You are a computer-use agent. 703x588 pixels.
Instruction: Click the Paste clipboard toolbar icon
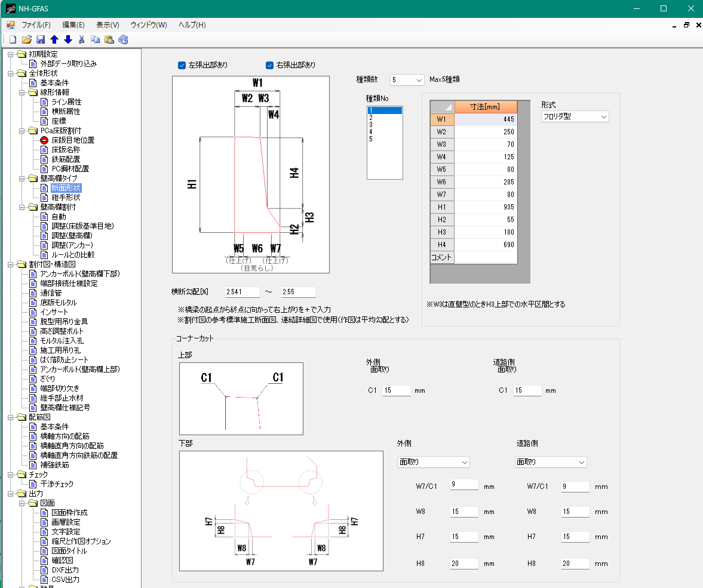point(109,39)
